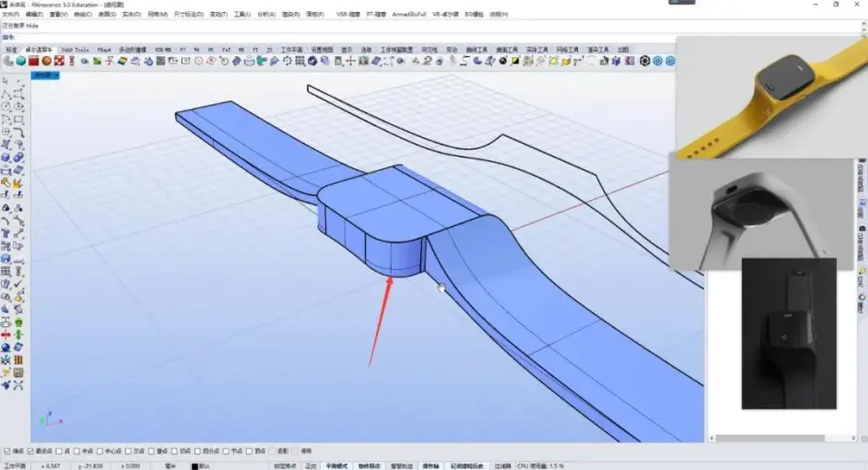Toggle 正交 ortho mode in status bar
The image size is (868, 470).
pyautogui.click(x=311, y=466)
